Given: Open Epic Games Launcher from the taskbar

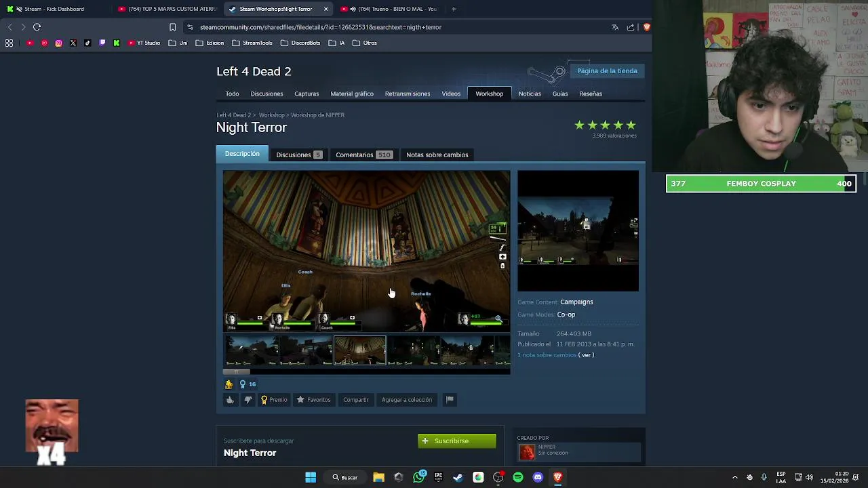Looking at the screenshot, I should tap(439, 477).
